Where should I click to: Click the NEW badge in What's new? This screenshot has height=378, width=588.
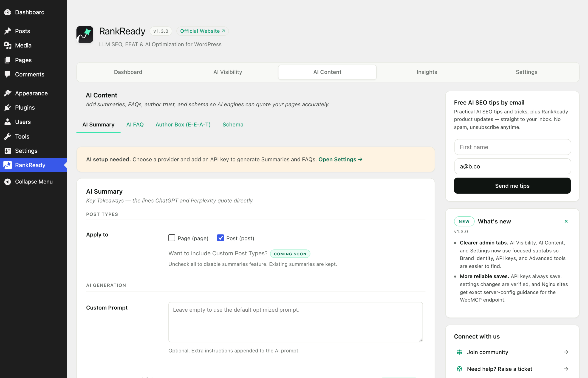point(464,221)
